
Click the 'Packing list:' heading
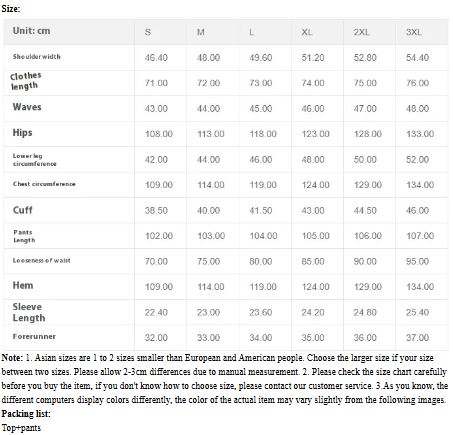tap(26, 414)
